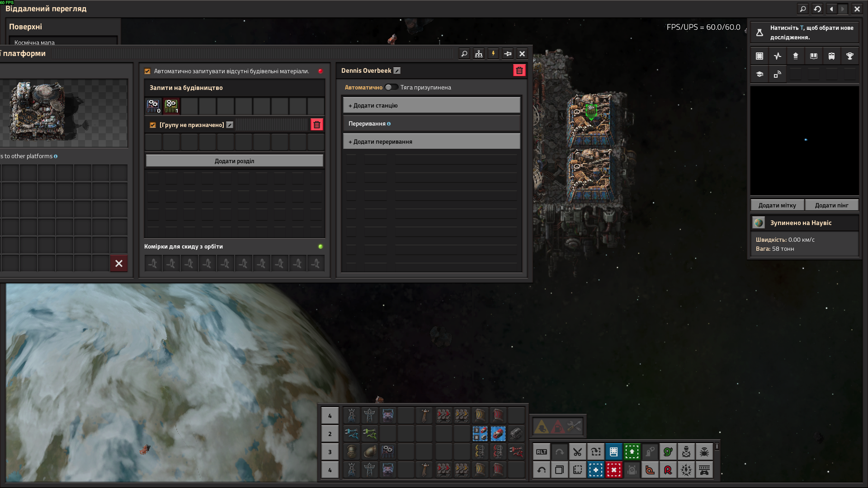Delete Dennis Overbeek platform with trash icon
Viewport: 868px width, 488px height.
pyautogui.click(x=519, y=70)
